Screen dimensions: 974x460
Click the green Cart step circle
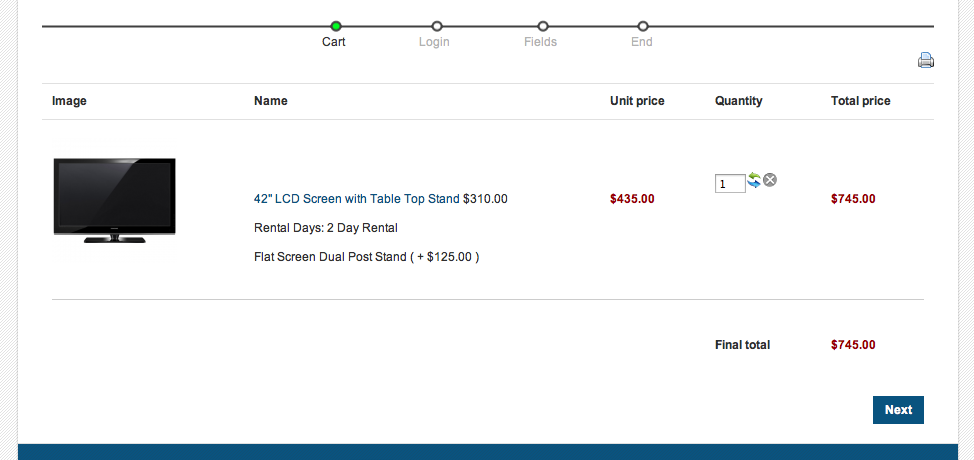point(336,26)
